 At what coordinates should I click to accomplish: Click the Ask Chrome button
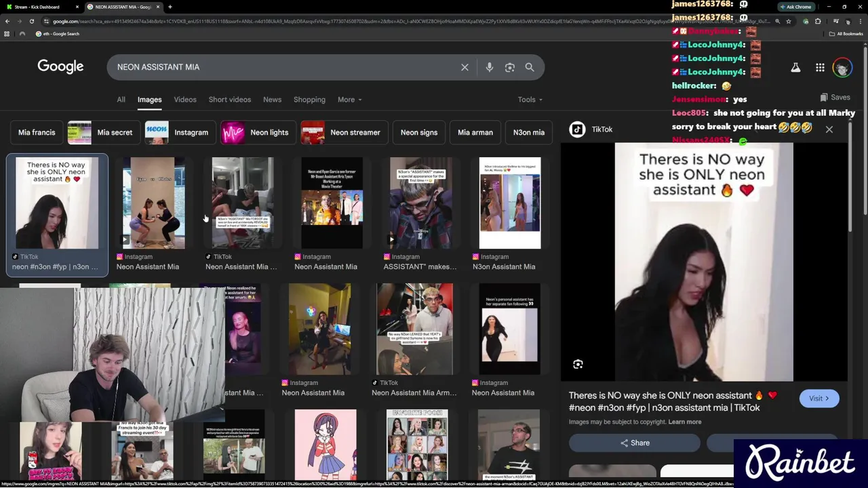(795, 7)
